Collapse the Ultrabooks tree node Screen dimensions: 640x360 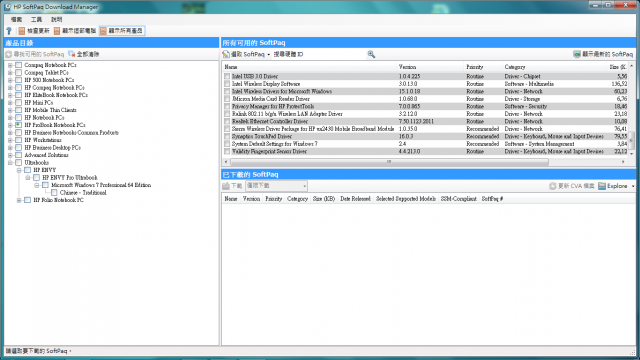(x=10, y=162)
